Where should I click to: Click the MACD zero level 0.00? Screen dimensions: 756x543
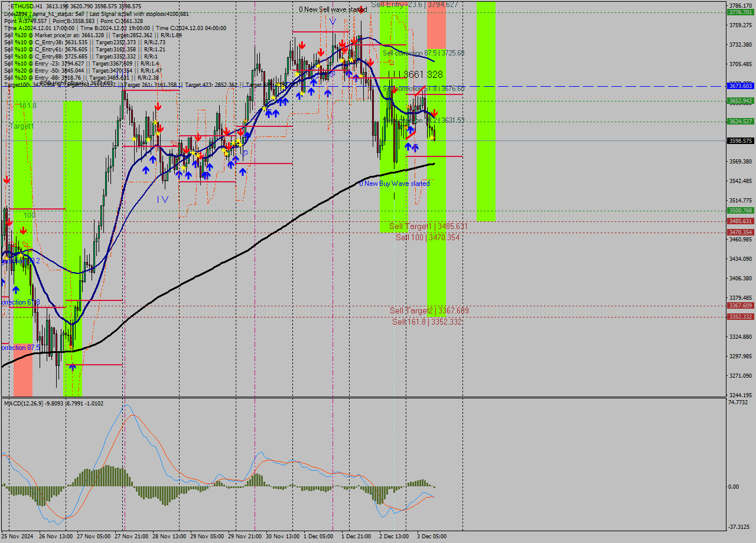click(x=734, y=486)
